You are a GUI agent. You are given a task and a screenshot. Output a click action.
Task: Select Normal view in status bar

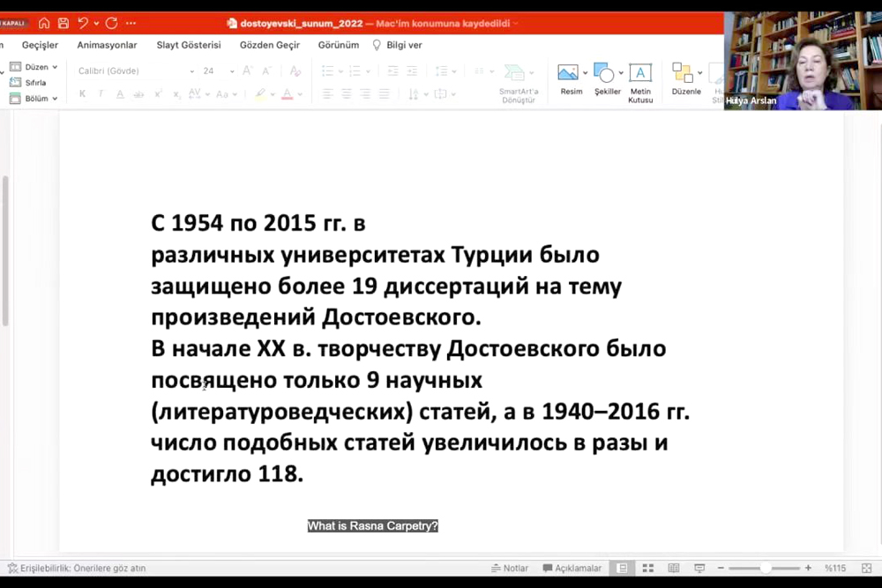[x=623, y=569]
